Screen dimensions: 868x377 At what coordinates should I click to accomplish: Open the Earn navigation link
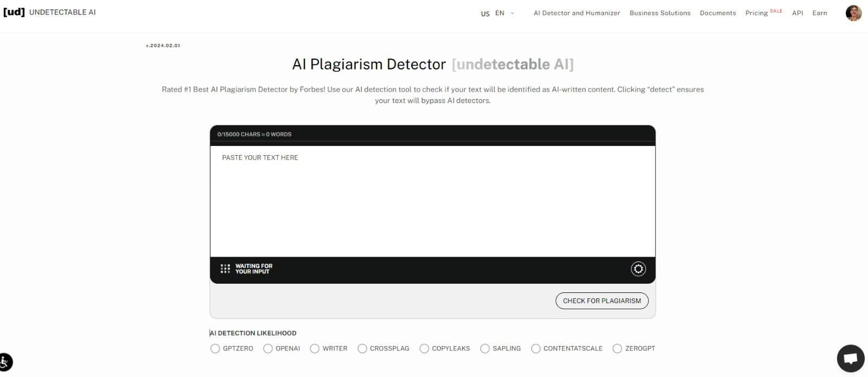tap(820, 13)
